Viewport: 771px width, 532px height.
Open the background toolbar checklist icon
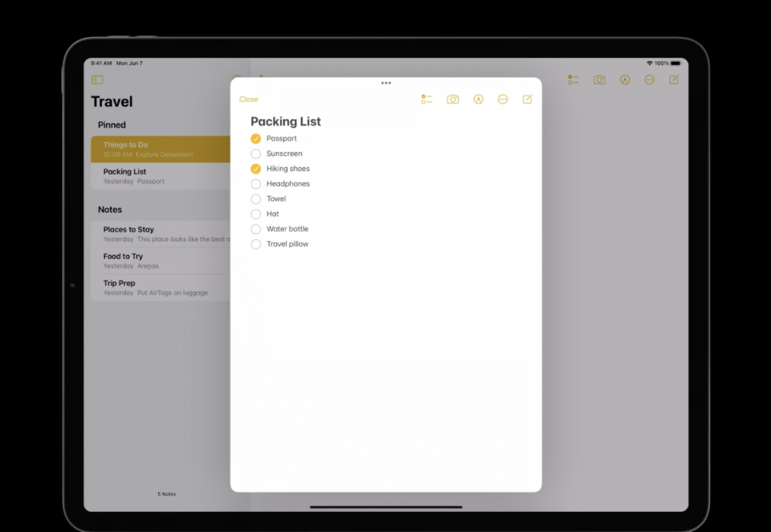(x=573, y=79)
